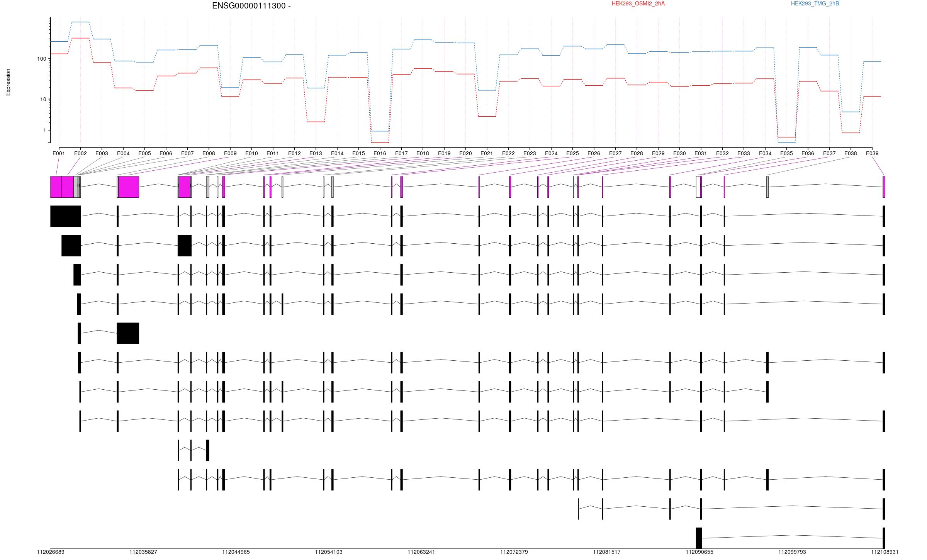Click genomic coordinate 112072379
The image size is (927, 560).
point(514,552)
